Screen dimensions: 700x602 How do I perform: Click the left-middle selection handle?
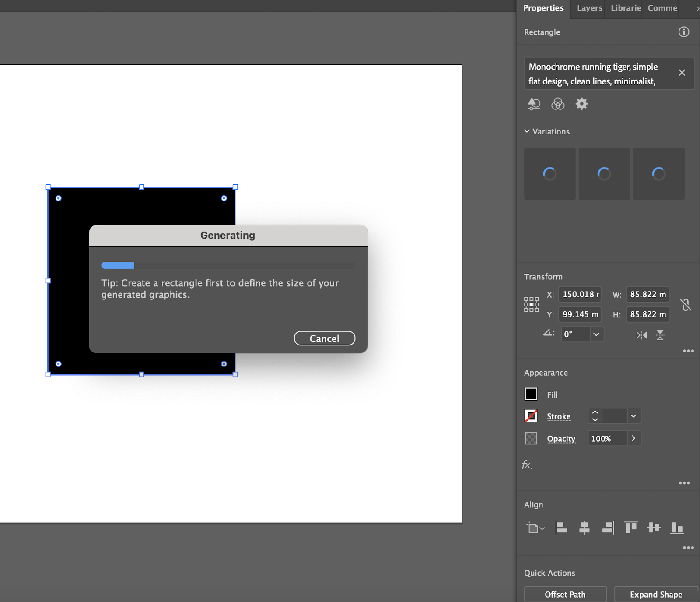(48, 281)
